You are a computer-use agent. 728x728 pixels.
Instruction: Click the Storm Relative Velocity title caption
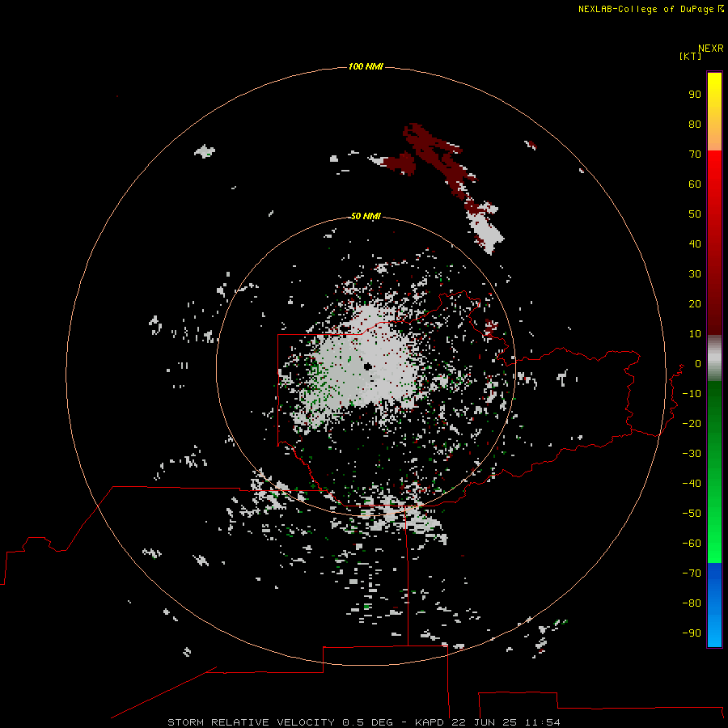pos(364,722)
